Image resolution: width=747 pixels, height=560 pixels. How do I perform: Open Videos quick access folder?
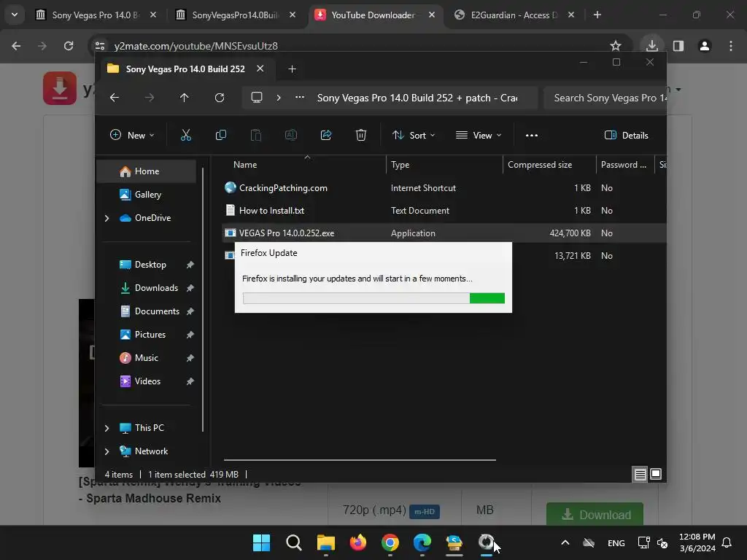pos(147,381)
